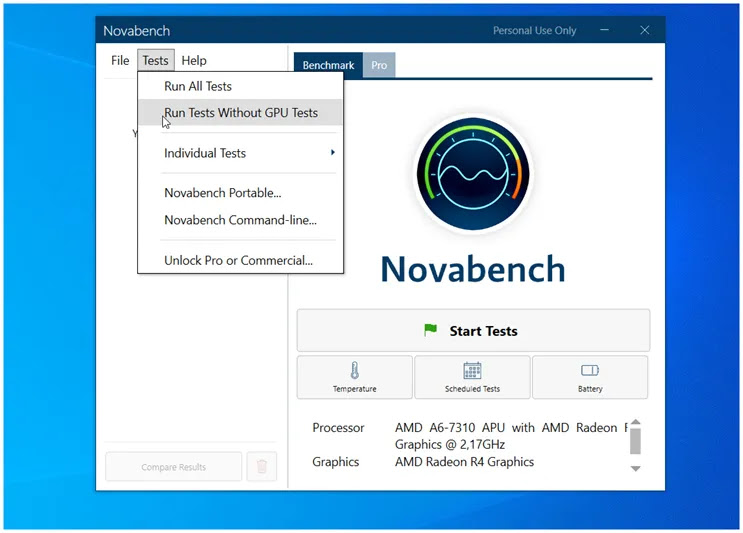Close the Novabench window

pos(644,30)
